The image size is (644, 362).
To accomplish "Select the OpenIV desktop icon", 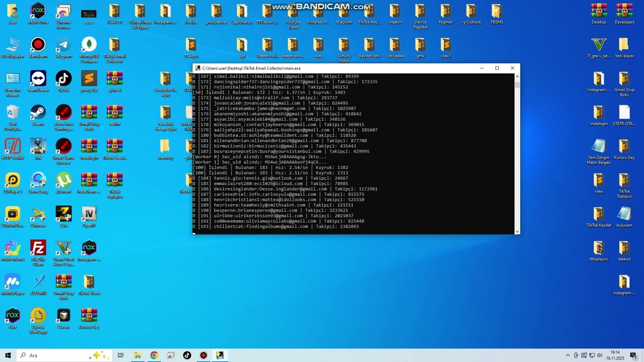I will 89,217.
